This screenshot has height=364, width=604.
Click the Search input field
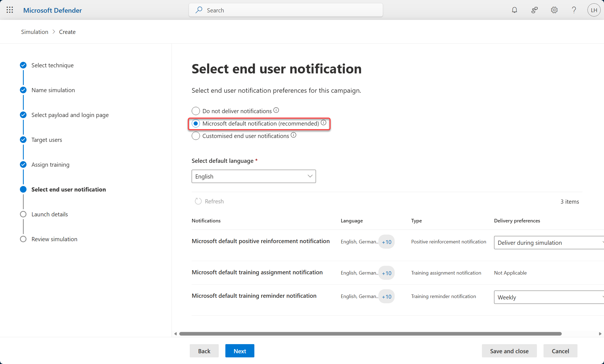point(286,10)
